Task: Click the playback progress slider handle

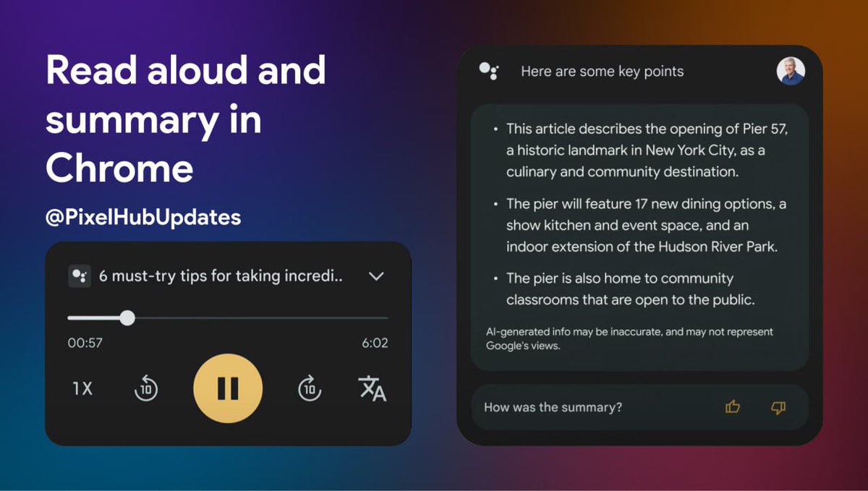Action: pos(127,317)
